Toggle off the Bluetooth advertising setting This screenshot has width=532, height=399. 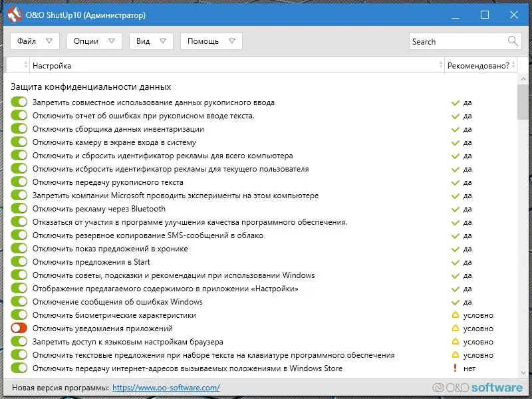click(x=19, y=209)
